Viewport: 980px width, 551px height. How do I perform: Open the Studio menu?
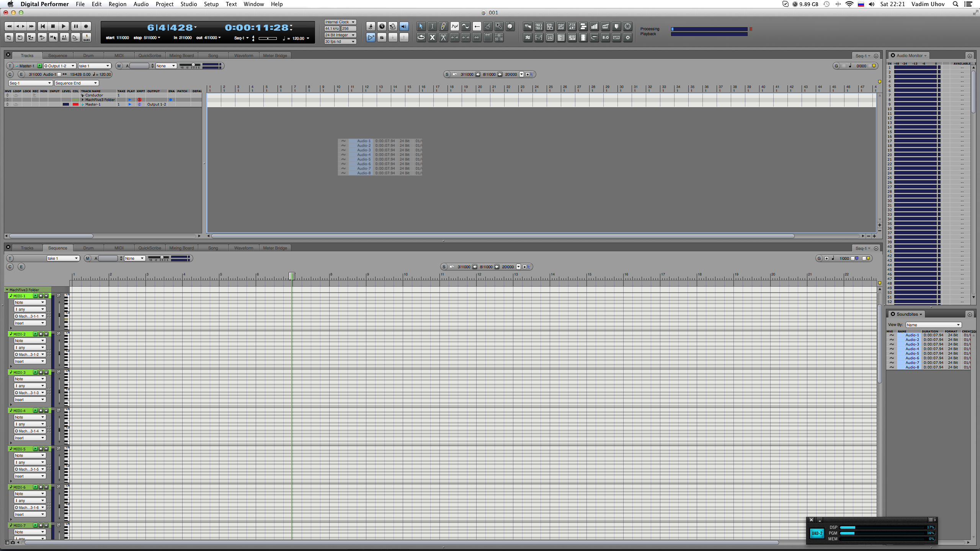pos(188,4)
